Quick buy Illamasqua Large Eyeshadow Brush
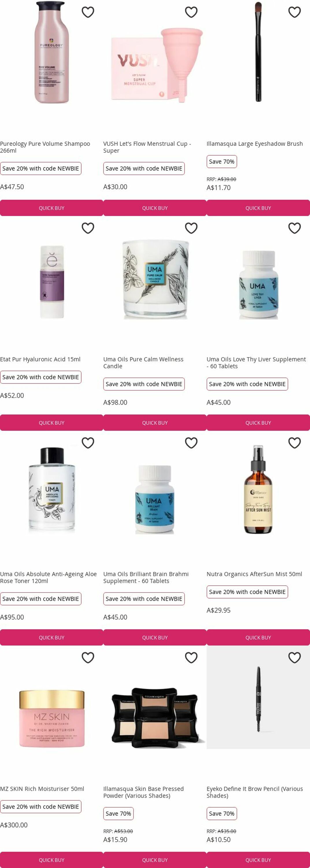The height and width of the screenshot is (868, 310). tap(258, 208)
